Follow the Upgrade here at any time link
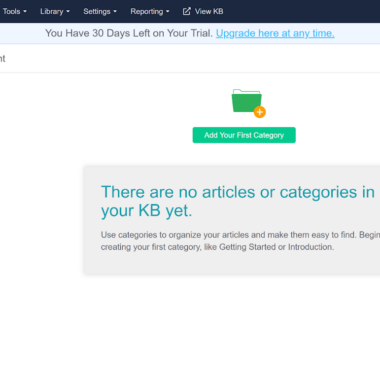 coord(275,33)
